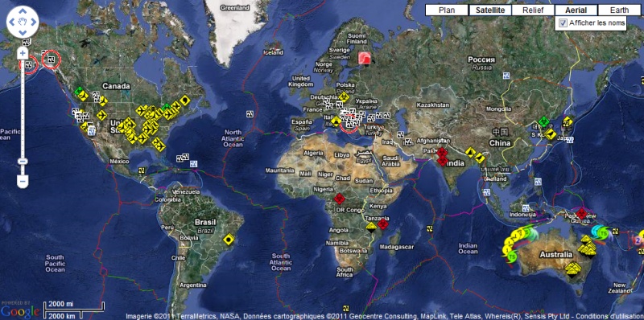Click the red biohazard marker in DR Congo
Image resolution: width=644 pixels, height=320 pixels.
tap(339, 199)
